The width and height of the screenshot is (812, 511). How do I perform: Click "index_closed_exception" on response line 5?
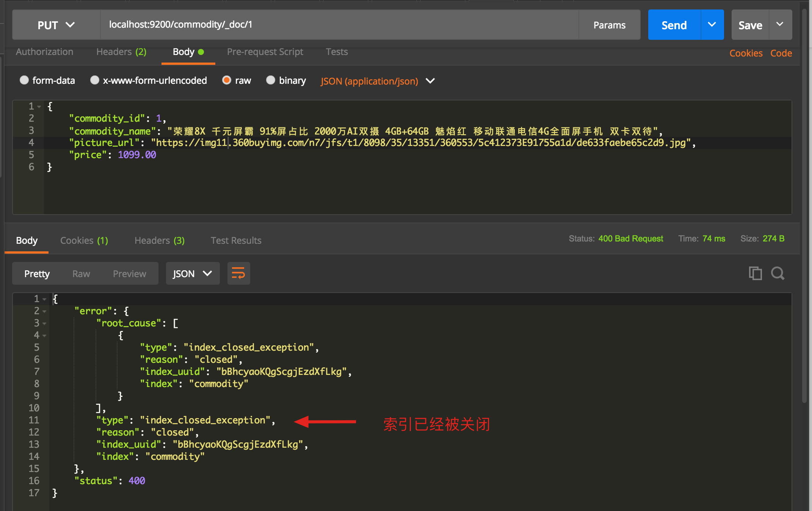click(x=249, y=348)
